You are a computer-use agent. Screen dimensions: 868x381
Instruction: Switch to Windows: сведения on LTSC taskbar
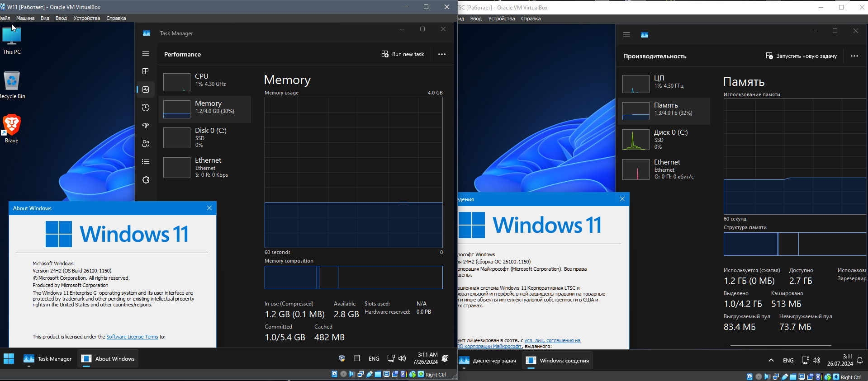tap(558, 361)
